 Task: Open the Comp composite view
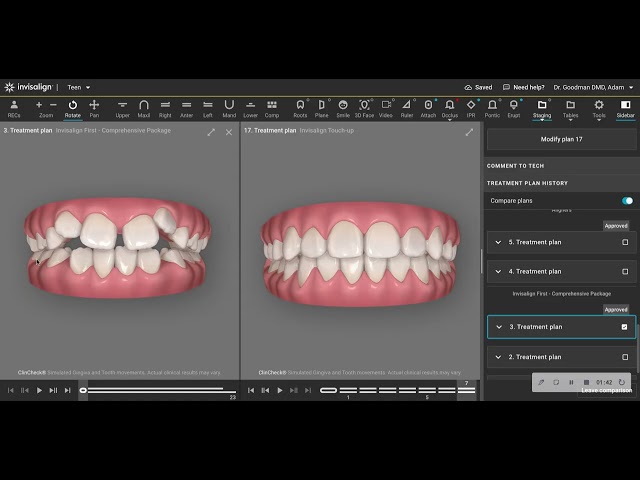click(x=272, y=109)
